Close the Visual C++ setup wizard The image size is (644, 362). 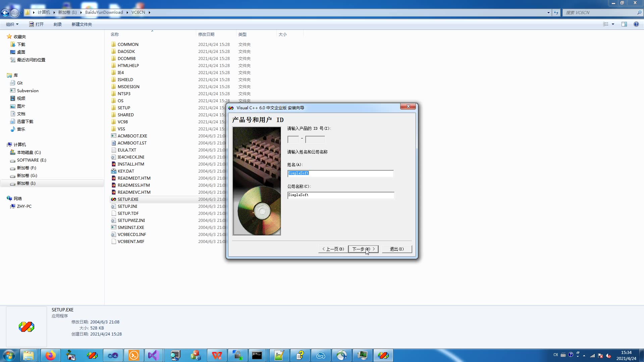coord(408,106)
